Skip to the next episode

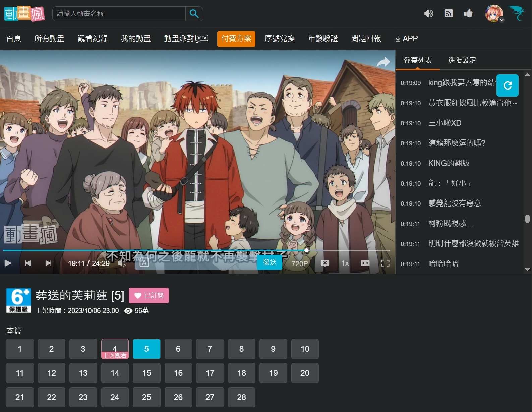click(x=48, y=263)
